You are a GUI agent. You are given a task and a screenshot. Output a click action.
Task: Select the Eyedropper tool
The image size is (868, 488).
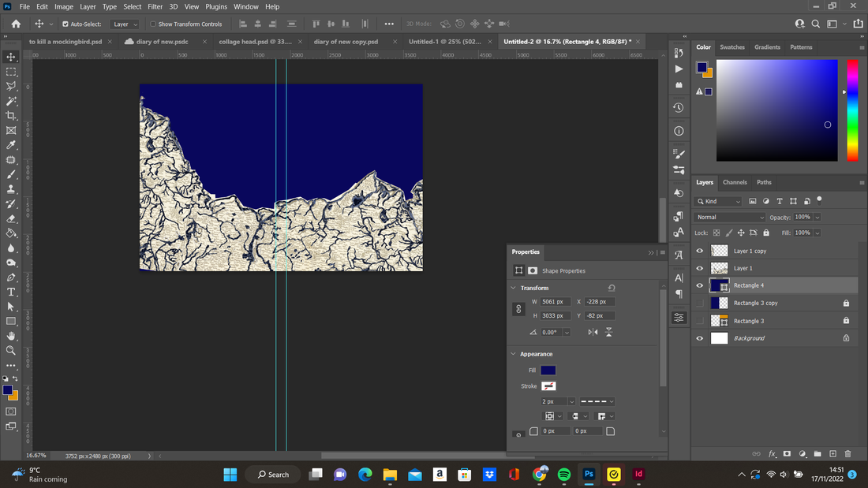[10, 145]
